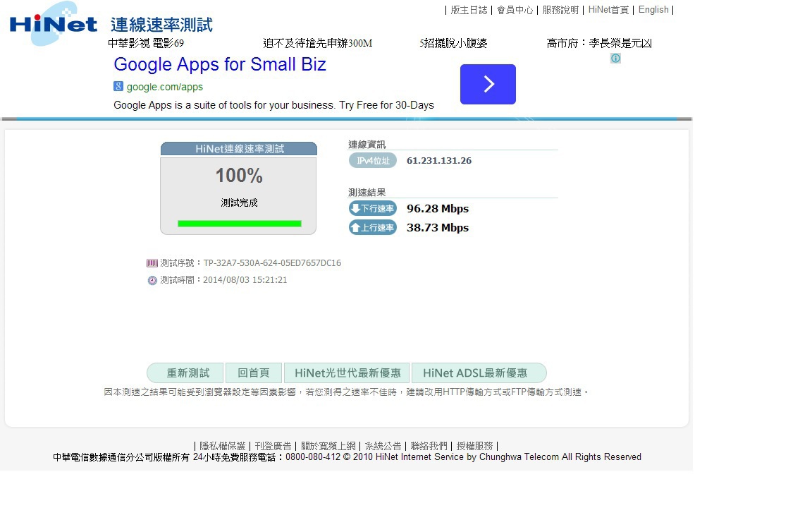Open the 5招擺脫小腹婆 link

point(454,43)
